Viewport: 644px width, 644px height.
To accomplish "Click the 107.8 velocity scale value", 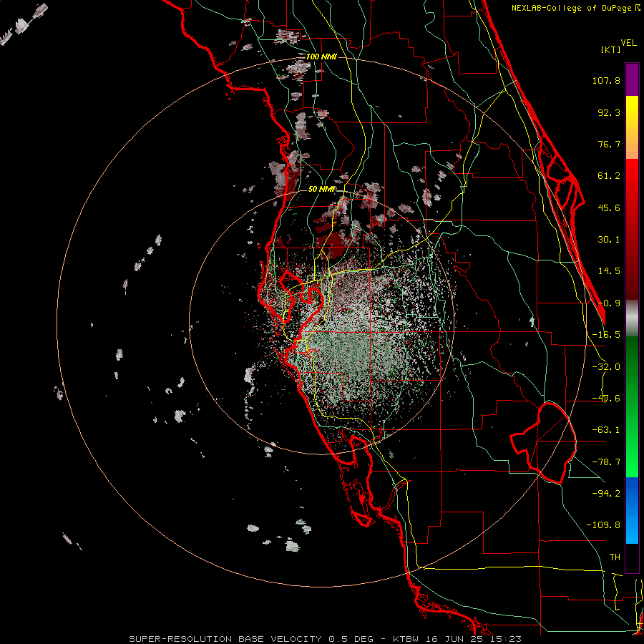I will 606,80.
